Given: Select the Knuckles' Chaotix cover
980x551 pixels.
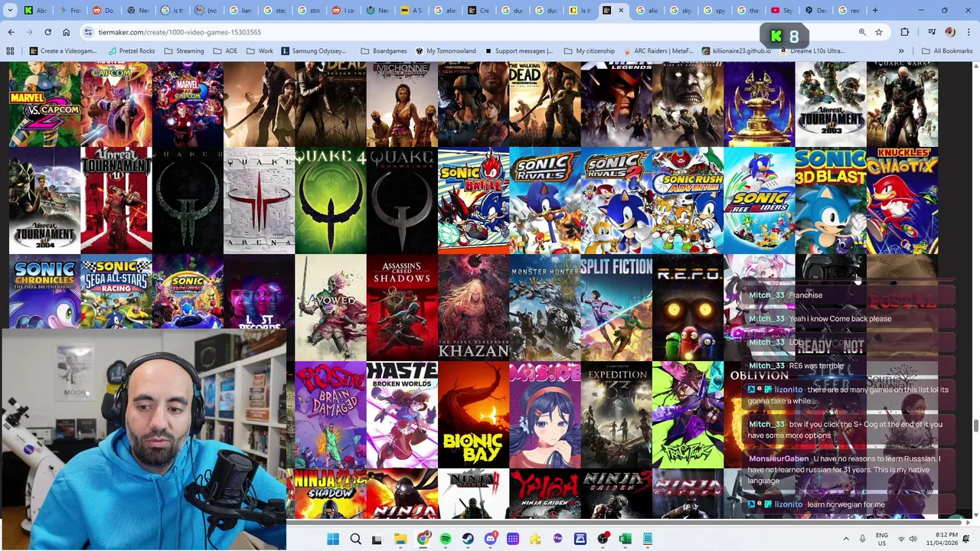Looking at the screenshot, I should click(902, 201).
